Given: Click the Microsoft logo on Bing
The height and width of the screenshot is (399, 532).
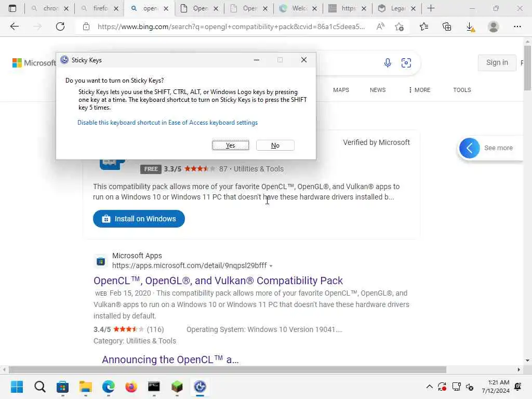Looking at the screenshot, I should click(x=34, y=63).
